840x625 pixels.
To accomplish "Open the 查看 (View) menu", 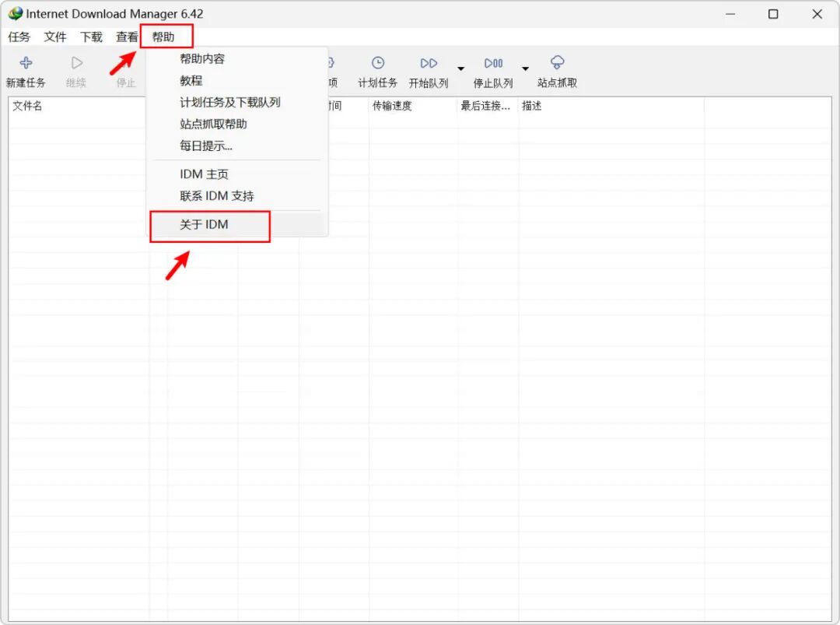I will [127, 37].
